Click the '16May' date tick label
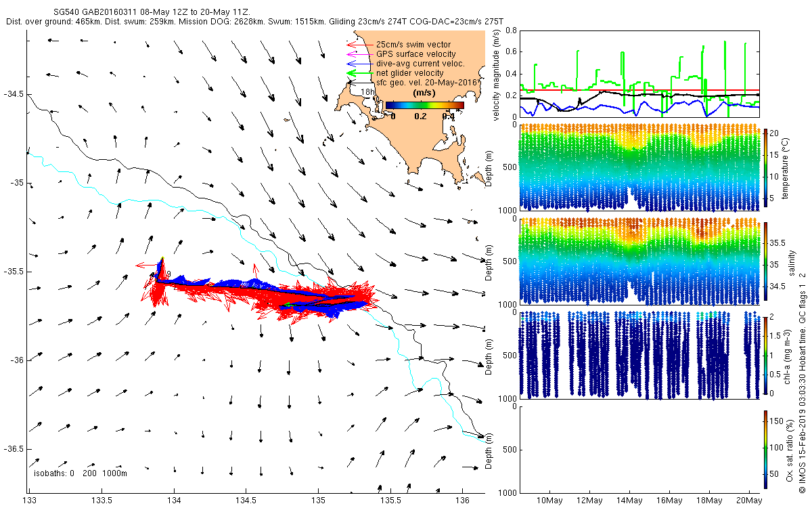Viewport: 812px width, 508px height. 669,501
